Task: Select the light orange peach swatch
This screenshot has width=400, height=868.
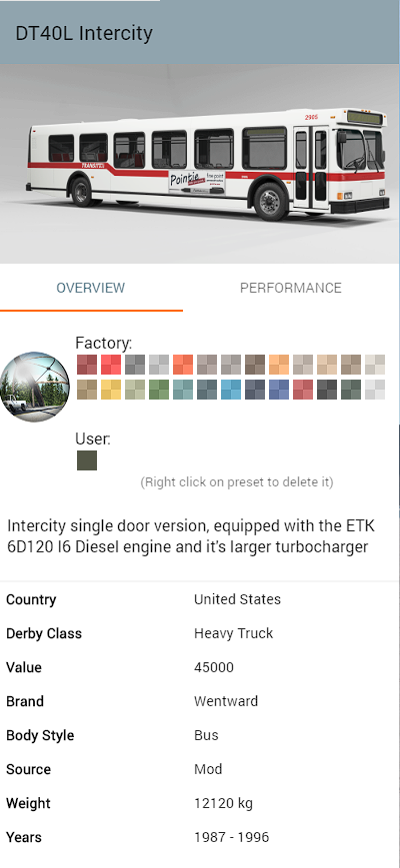Action: click(279, 365)
